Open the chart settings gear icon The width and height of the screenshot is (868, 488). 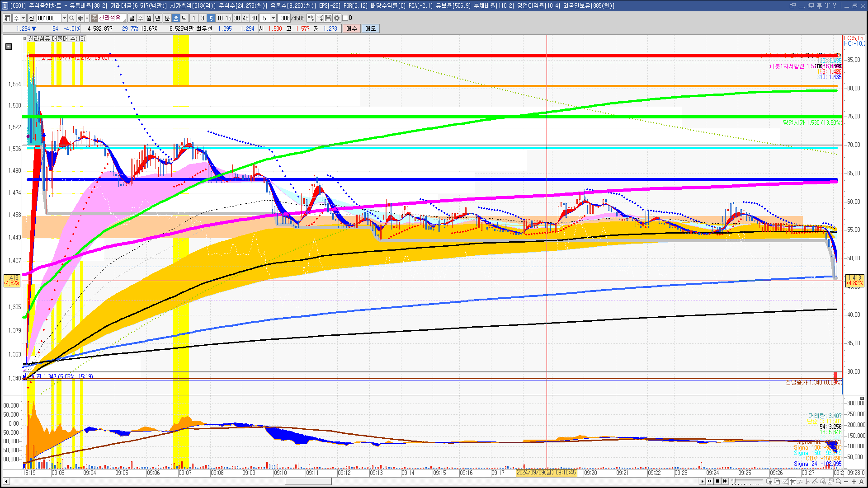337,18
